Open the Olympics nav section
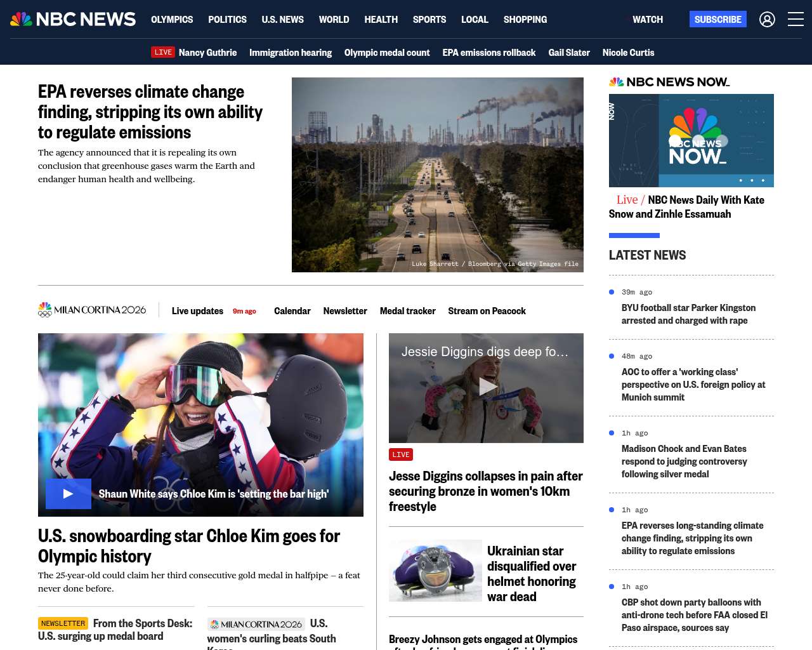This screenshot has width=812, height=650. [172, 20]
